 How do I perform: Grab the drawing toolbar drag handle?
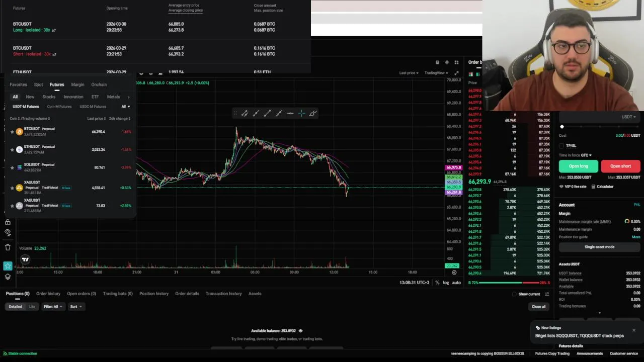[235, 113]
